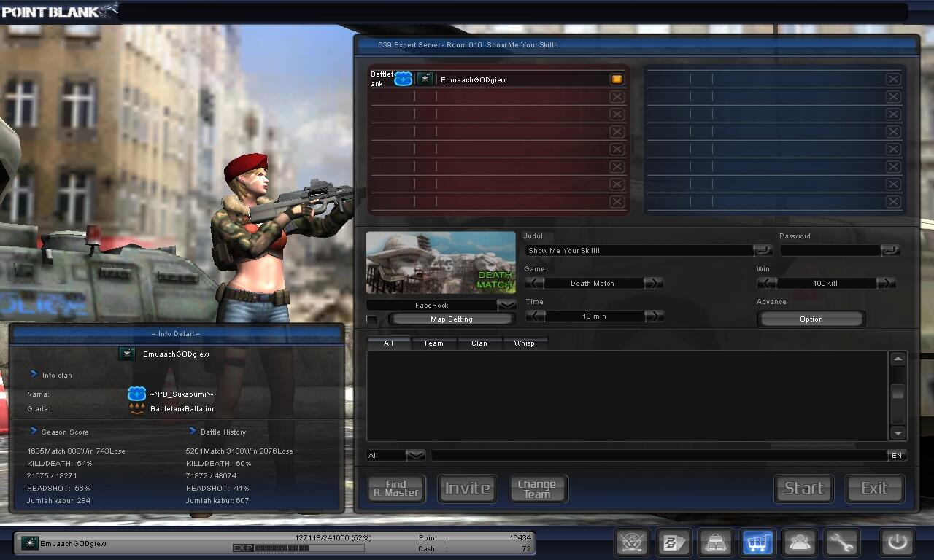Image resolution: width=934 pixels, height=560 pixels.
Task: Open the Map Setting button
Action: (451, 319)
